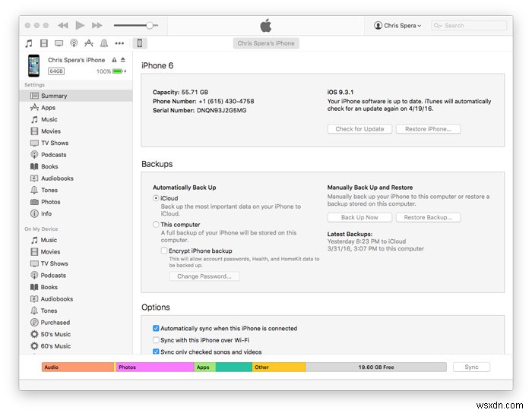
Task: Toggle Sync only checked songs and videos
Action: (x=156, y=352)
